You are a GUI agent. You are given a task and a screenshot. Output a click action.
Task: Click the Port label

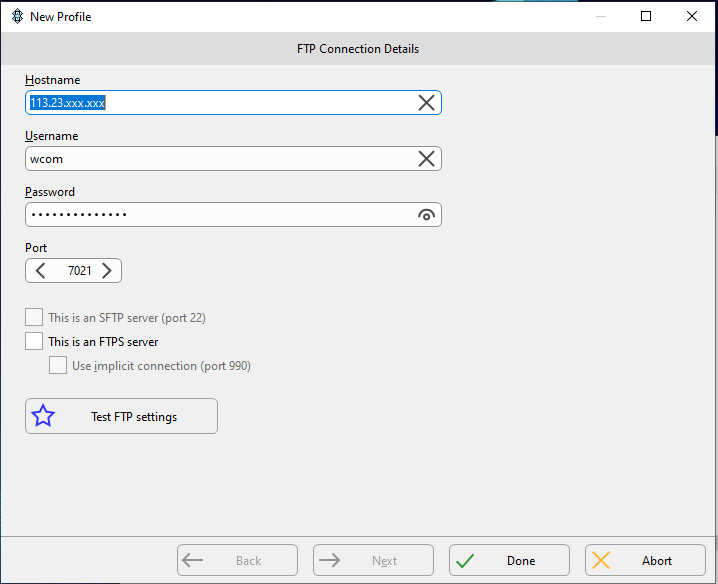pos(36,248)
